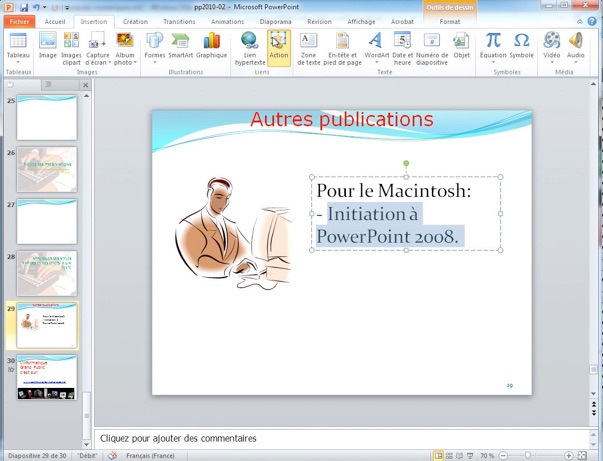Image resolution: width=603 pixels, height=461 pixels.
Task: Switch to slide sorter view
Action: click(x=449, y=456)
